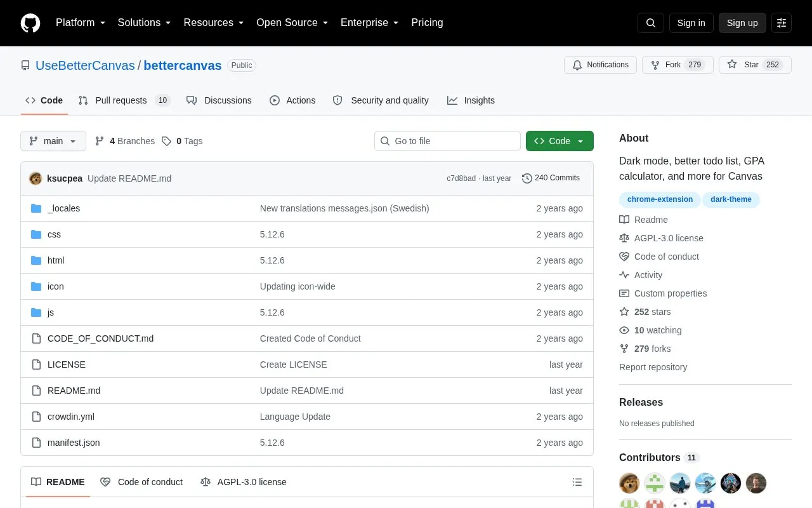Viewport: 812px width, 508px height.
Task: Open commit history clock icon
Action: point(527,178)
